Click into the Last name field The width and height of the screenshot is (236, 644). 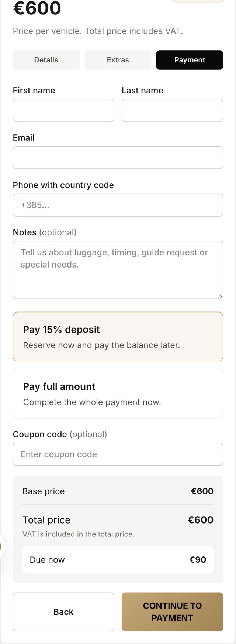[x=172, y=110]
